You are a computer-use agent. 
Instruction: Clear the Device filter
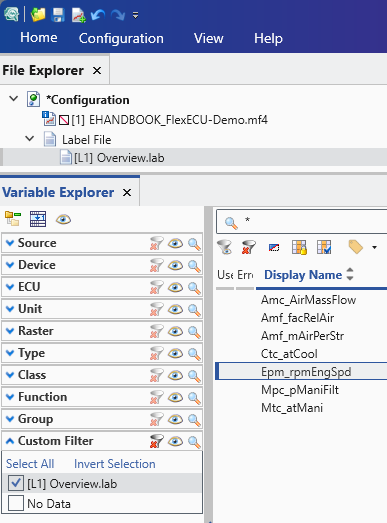click(156, 266)
